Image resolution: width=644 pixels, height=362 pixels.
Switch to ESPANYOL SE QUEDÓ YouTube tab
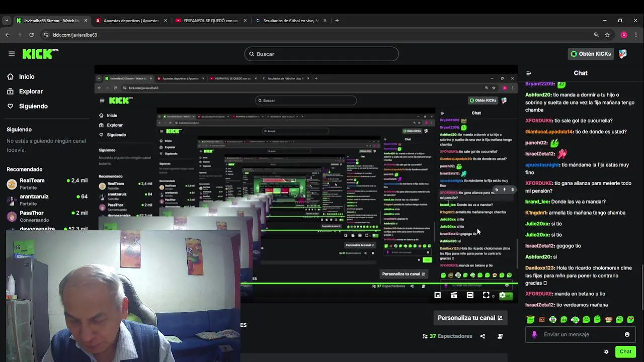point(210,21)
